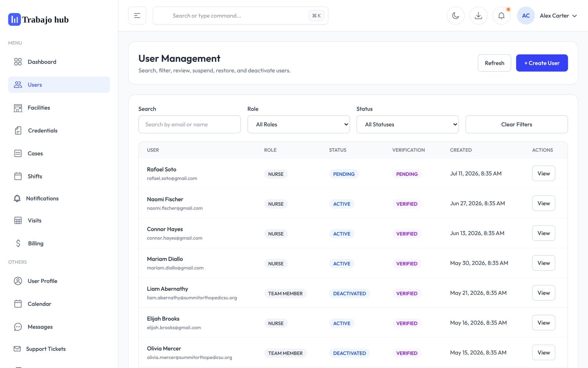Click View for Connor Hayes
Viewport: 588px width, 368px height.
(544, 233)
